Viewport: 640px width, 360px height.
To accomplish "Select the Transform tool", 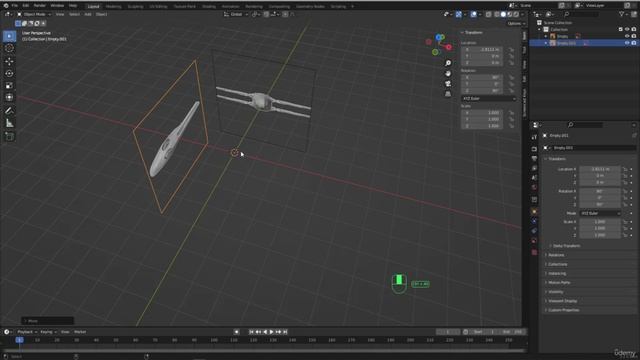I will click(x=9, y=97).
